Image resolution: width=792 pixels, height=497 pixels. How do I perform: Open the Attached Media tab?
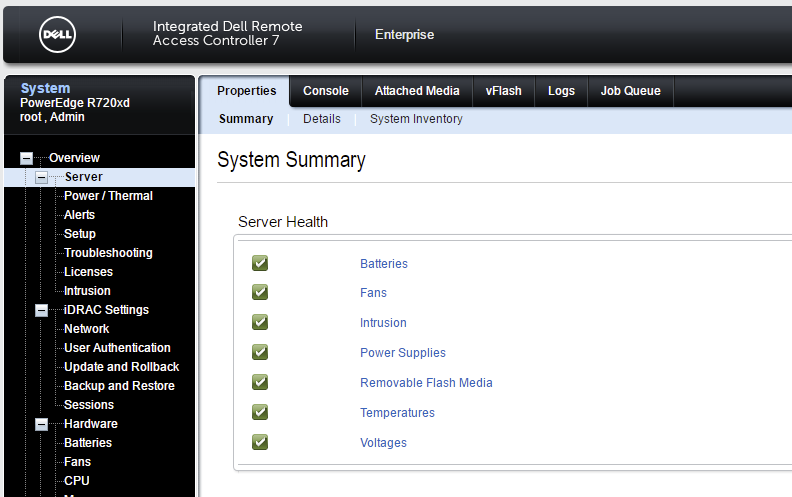417,91
